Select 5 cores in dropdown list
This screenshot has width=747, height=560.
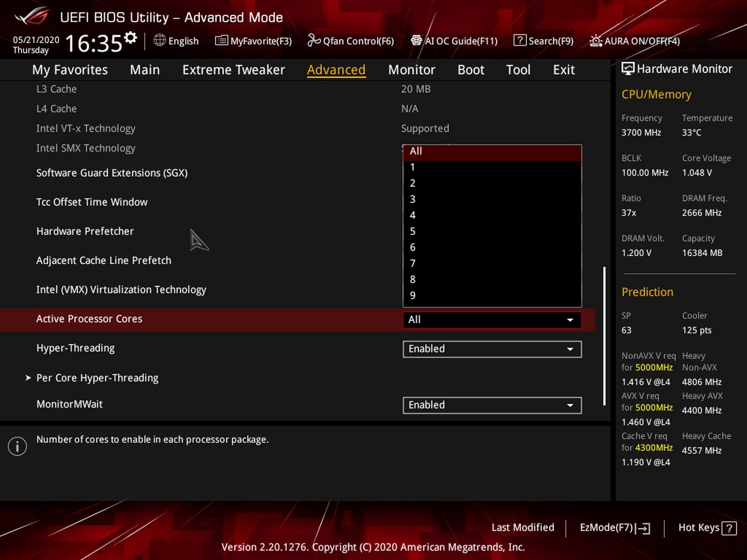pyautogui.click(x=492, y=231)
